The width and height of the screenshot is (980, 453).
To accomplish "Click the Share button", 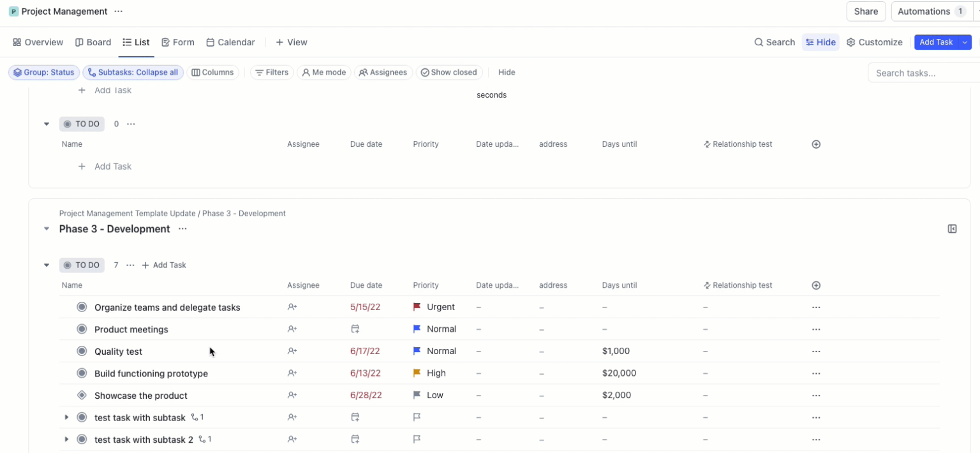I will [865, 11].
